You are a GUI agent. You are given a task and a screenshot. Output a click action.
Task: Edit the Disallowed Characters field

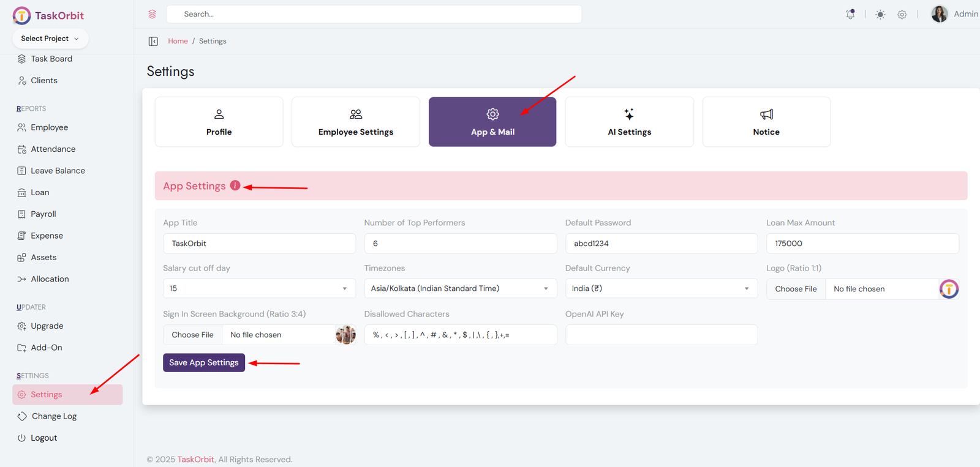(461, 335)
